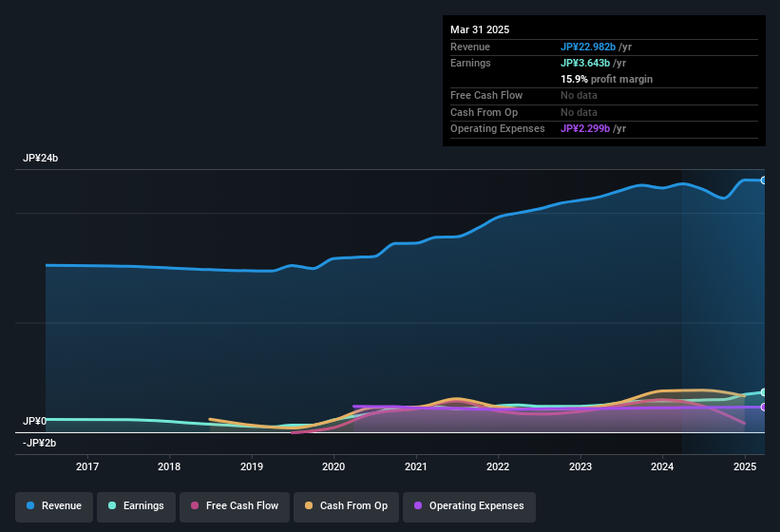The image size is (780, 532).
Task: Click the Mar 31 2025 tooltip date
Action: (480, 29)
